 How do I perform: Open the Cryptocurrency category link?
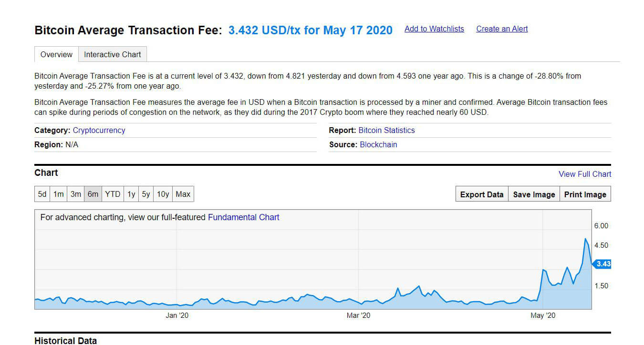point(99,130)
